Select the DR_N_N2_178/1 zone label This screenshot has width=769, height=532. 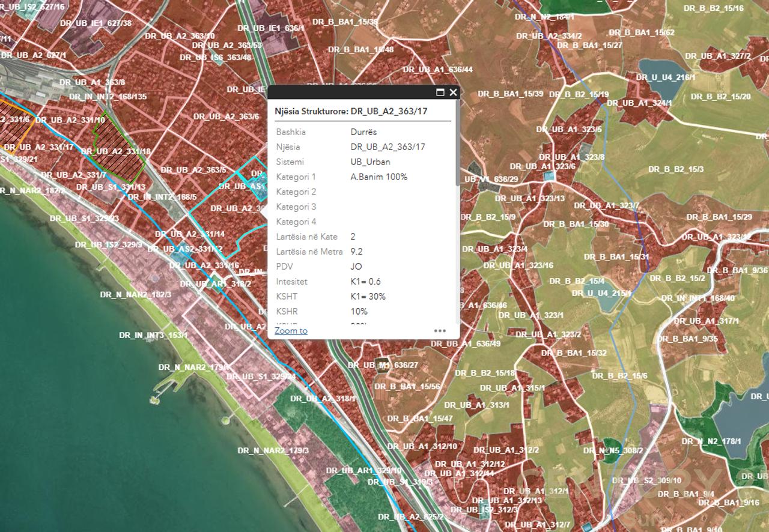(711, 441)
